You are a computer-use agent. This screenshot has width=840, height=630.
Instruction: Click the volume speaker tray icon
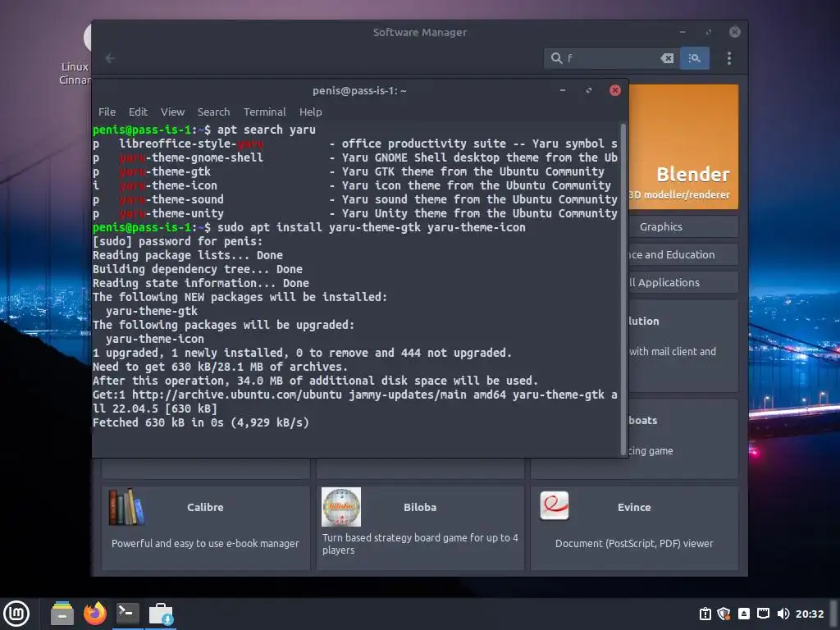[783, 614]
